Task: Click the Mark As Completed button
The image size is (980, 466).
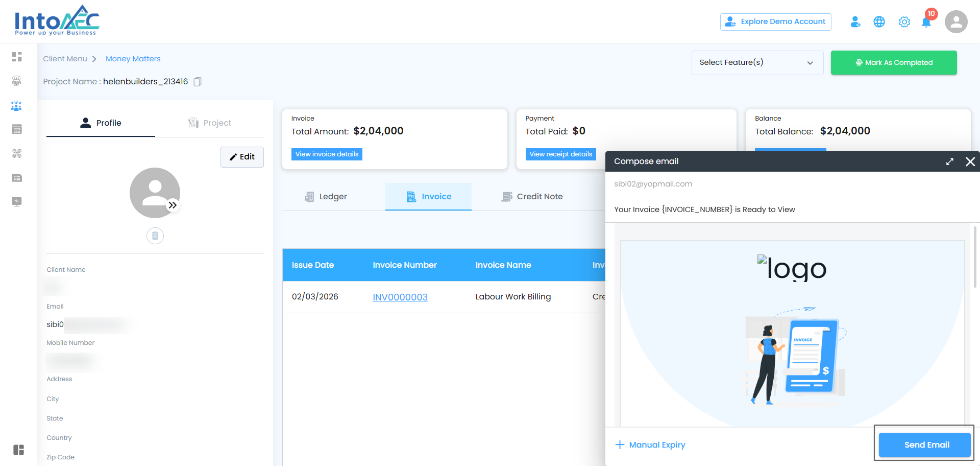Action: pyautogui.click(x=894, y=63)
